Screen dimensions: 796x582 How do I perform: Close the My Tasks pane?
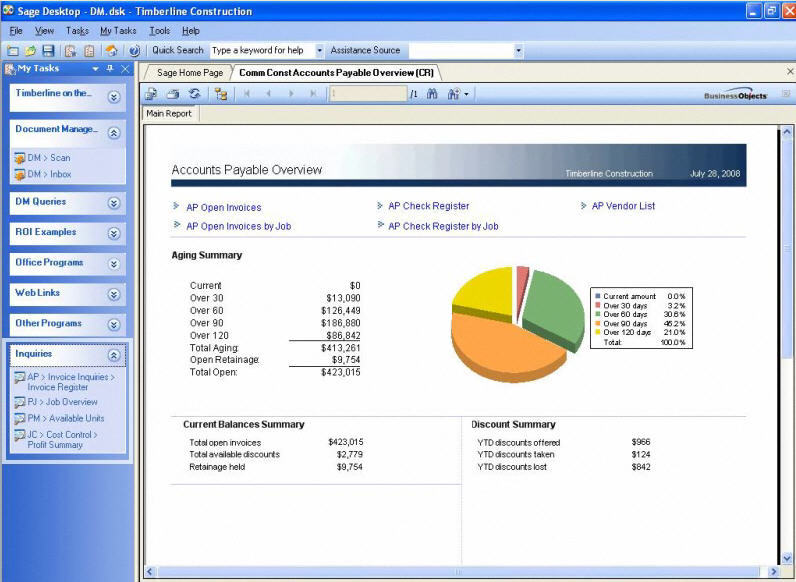tap(125, 69)
